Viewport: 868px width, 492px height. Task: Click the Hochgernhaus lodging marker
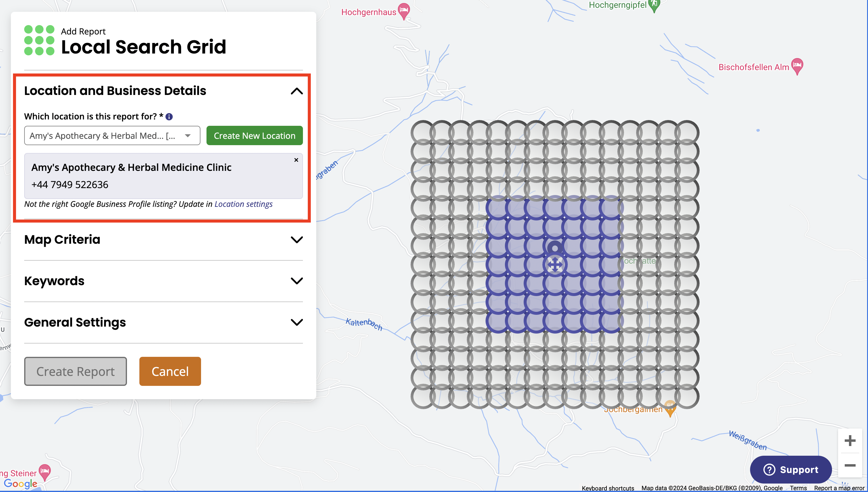tap(404, 10)
